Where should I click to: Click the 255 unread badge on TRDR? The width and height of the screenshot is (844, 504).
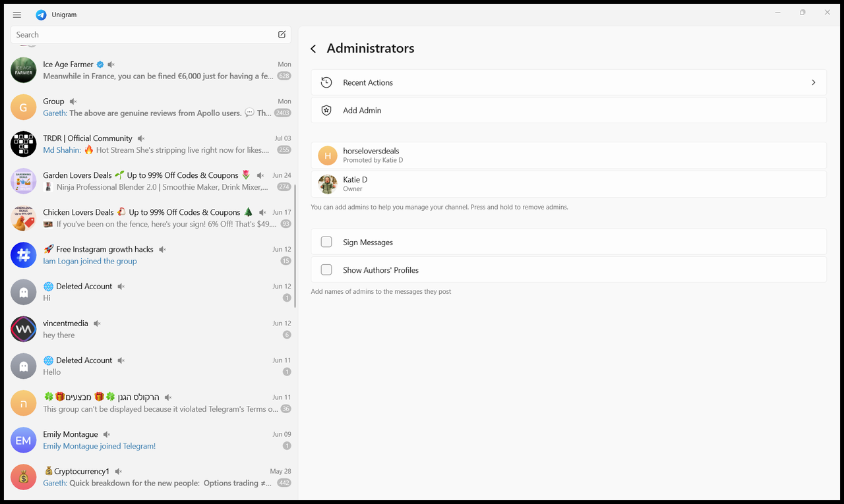(x=284, y=150)
